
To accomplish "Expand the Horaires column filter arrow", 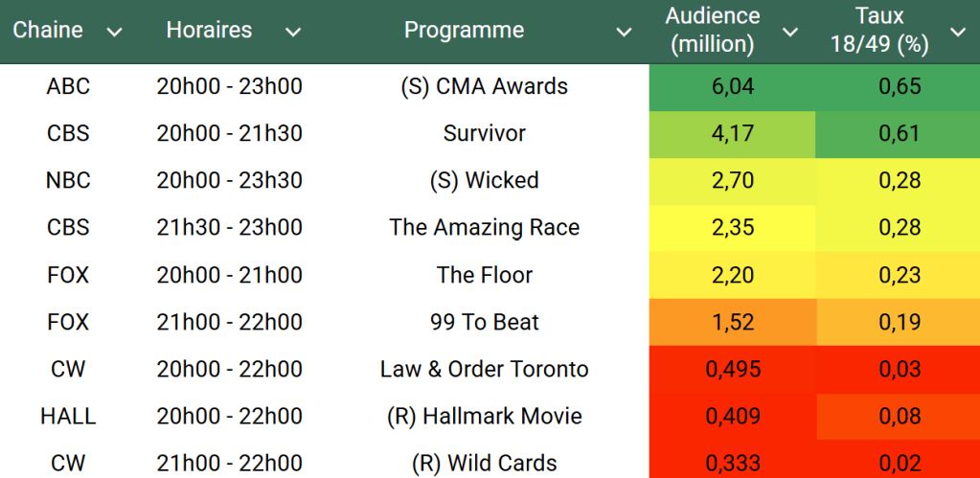I will (x=293, y=32).
